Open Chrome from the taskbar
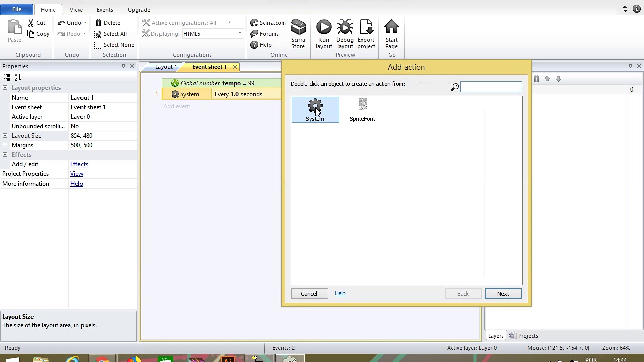This screenshot has width=644, height=362. [103, 359]
